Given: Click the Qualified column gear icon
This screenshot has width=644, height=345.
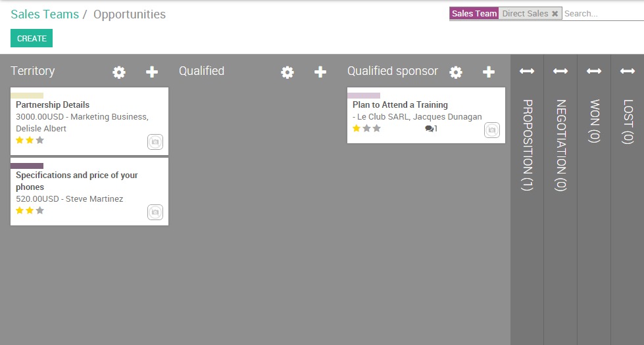Looking at the screenshot, I should click(x=287, y=72).
